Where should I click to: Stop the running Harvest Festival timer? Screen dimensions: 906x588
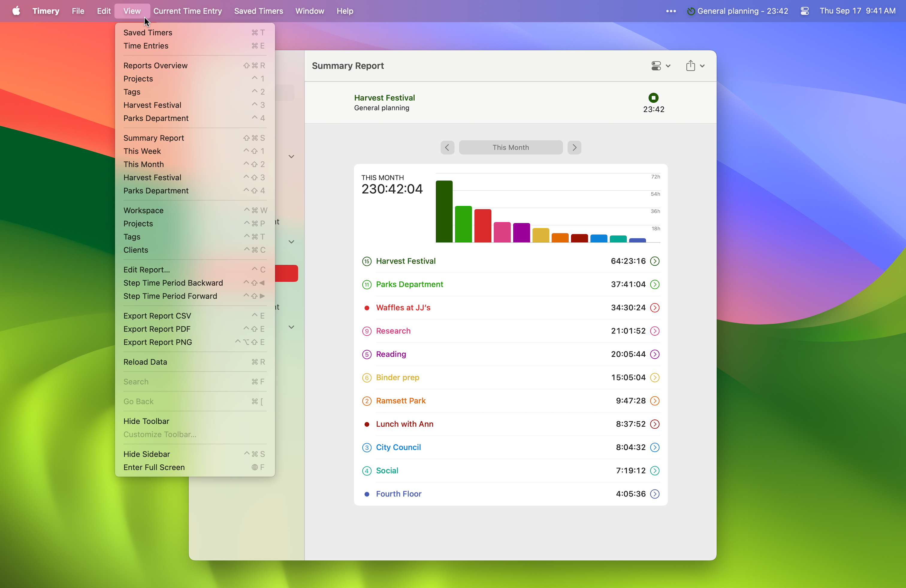(653, 98)
